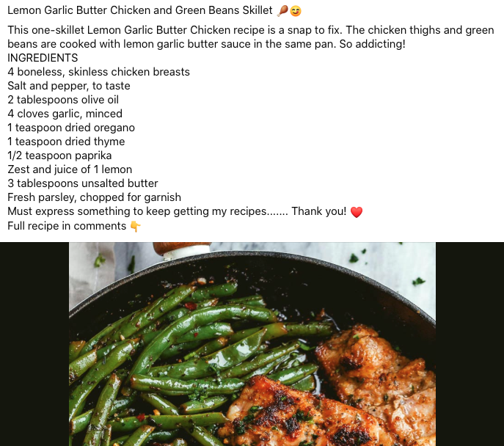Click the yummy face emoji in title
This screenshot has height=446, width=504.
click(x=296, y=11)
